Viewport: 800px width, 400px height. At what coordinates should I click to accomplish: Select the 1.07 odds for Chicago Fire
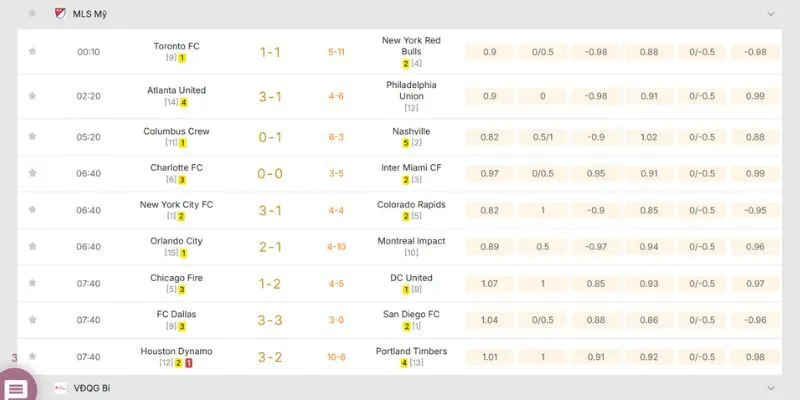point(489,284)
